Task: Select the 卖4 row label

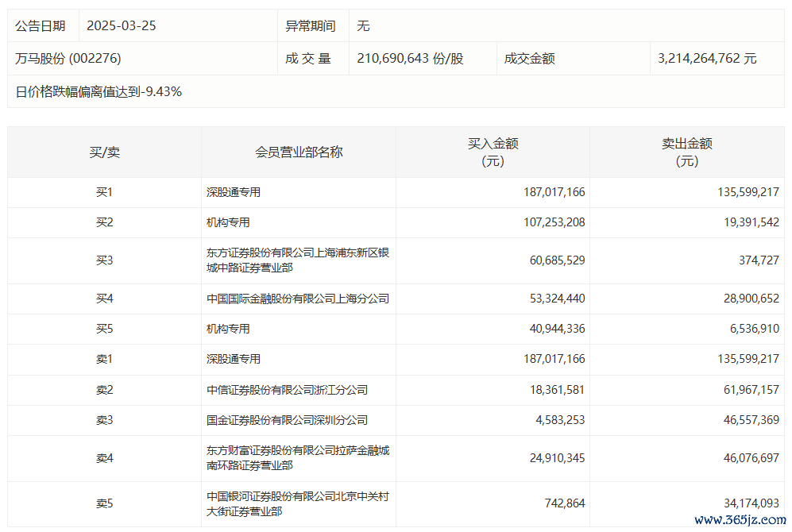Action: click(x=105, y=458)
